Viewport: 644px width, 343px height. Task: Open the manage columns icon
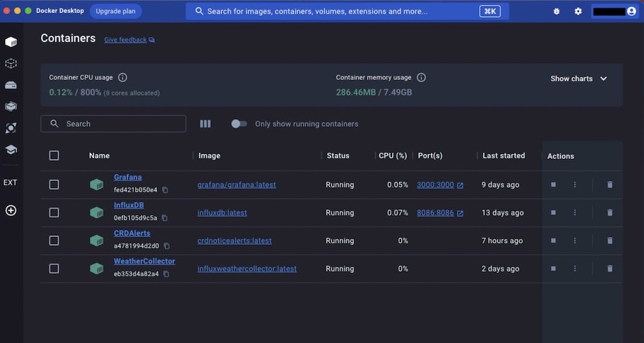pyautogui.click(x=205, y=124)
